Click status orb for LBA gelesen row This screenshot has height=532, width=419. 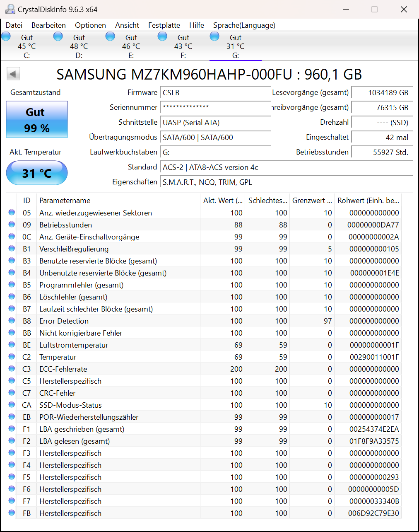[x=12, y=441]
